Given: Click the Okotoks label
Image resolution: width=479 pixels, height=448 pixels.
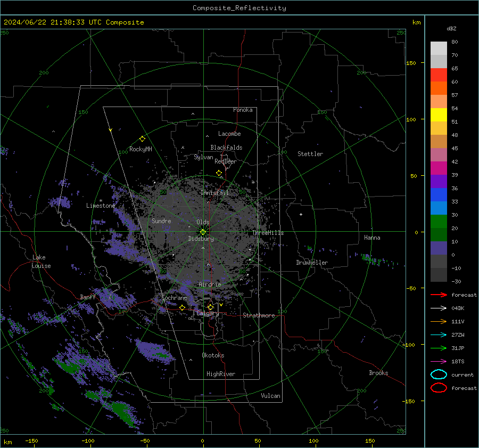Looking at the screenshot, I should (213, 355).
